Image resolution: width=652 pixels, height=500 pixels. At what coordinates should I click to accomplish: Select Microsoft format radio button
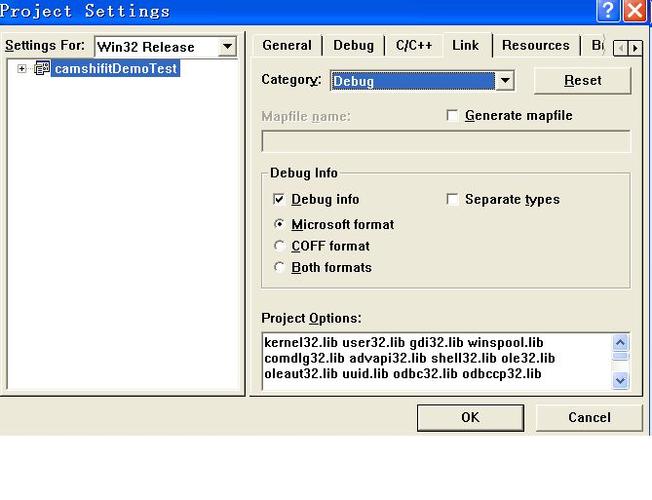(x=279, y=225)
